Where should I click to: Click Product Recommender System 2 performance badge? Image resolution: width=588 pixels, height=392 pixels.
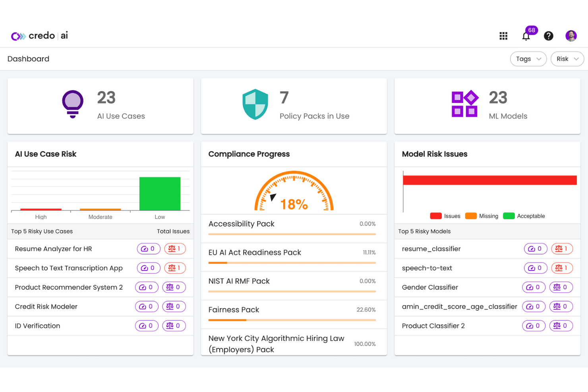(147, 287)
